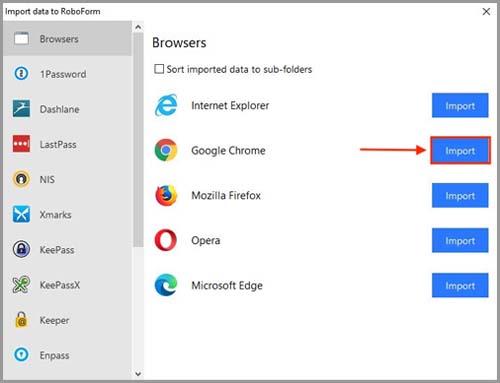Click the KeePass padlock icon
Viewport: 500px width, 383px height.
pos(21,249)
